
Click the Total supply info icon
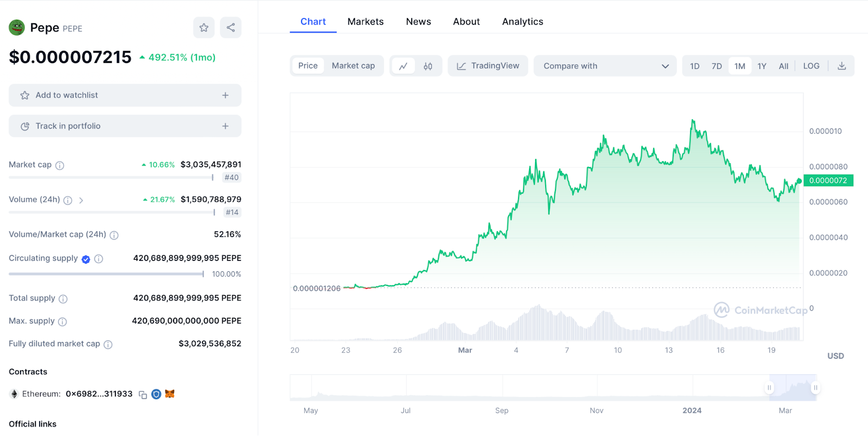(x=63, y=299)
